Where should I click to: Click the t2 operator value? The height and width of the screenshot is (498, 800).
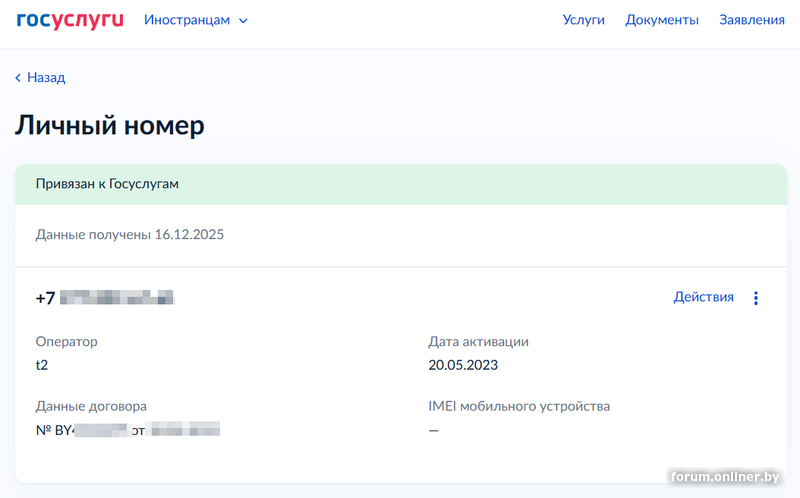click(42, 365)
